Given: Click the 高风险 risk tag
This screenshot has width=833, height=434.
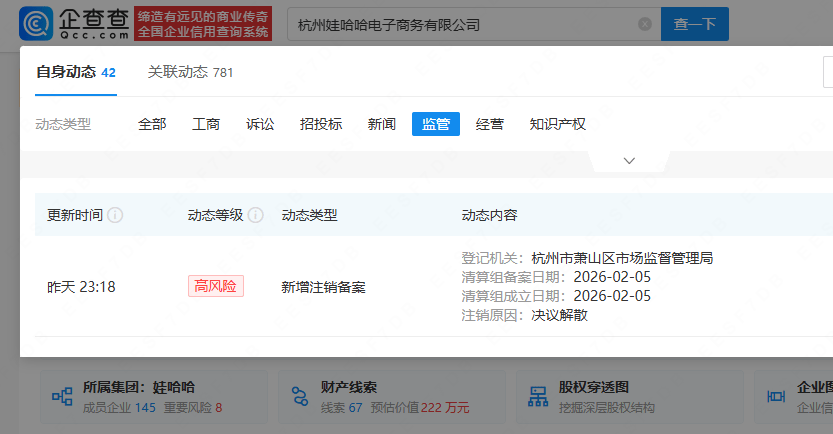Looking at the screenshot, I should click(215, 287).
